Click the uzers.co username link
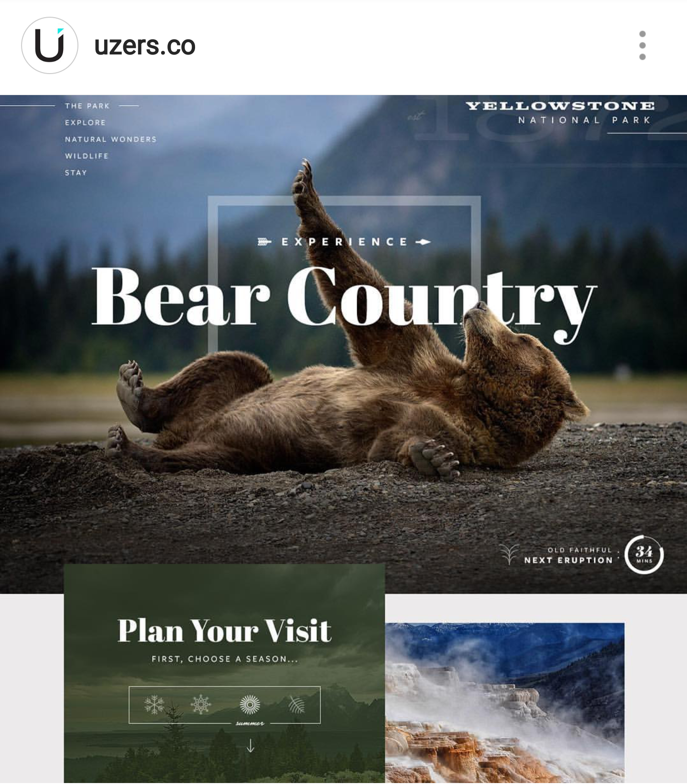This screenshot has width=687, height=784. click(145, 46)
